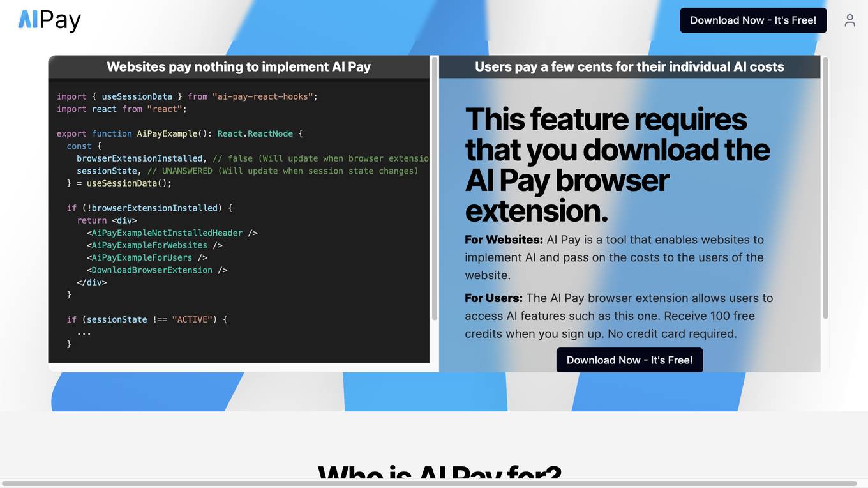The width and height of the screenshot is (868, 488).
Task: Click the right panel vertical scrollbar
Action: [x=825, y=188]
